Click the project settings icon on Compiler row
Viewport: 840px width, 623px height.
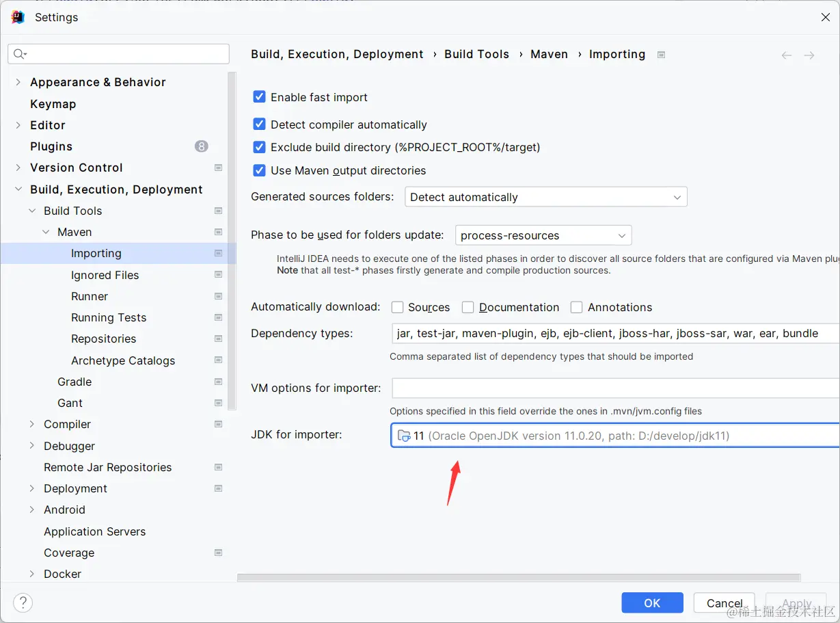click(218, 424)
